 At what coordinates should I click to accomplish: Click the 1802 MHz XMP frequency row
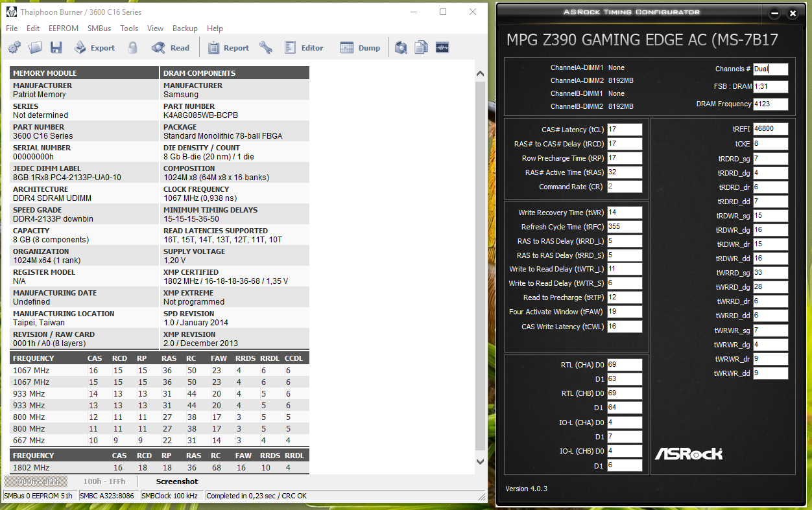tap(159, 468)
